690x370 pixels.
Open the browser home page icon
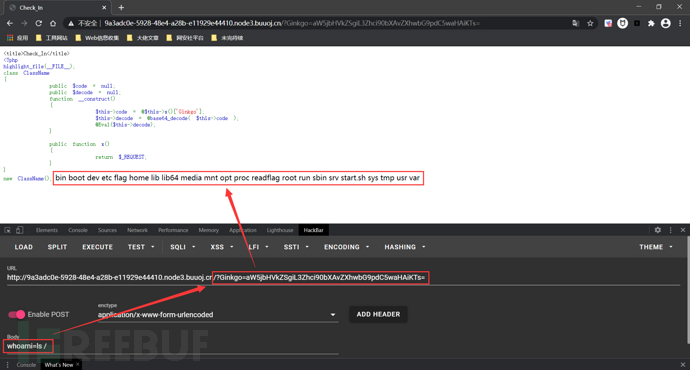53,23
